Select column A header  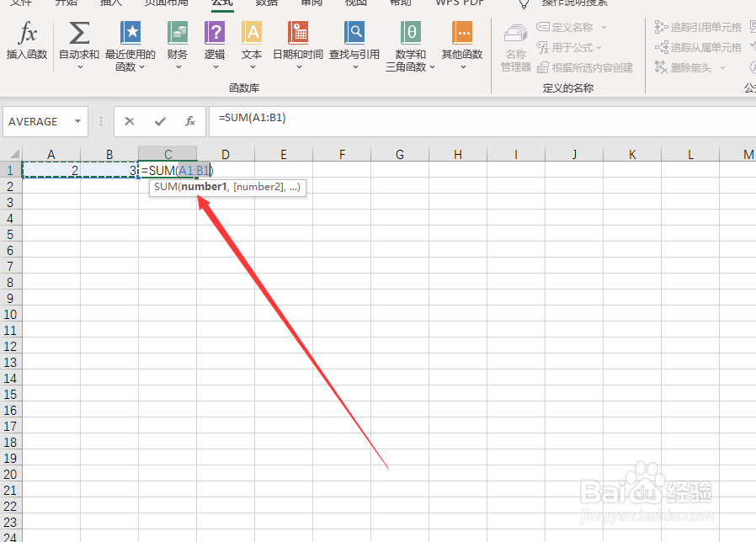51,154
